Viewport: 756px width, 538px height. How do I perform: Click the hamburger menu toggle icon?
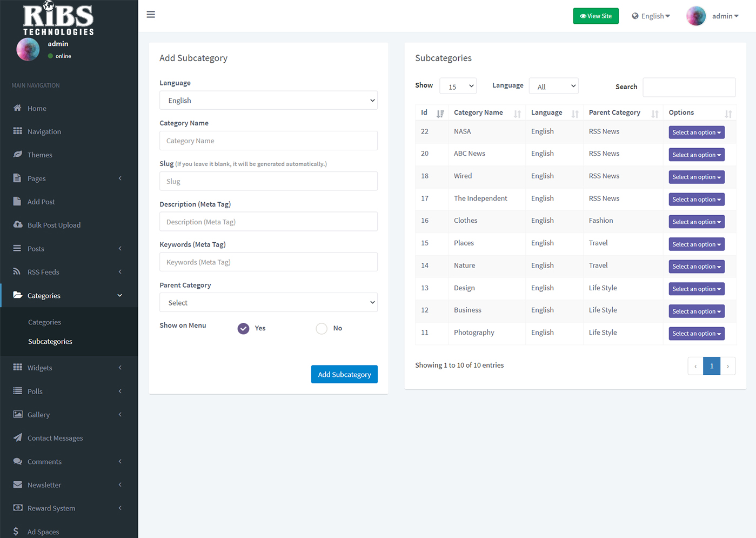tap(151, 15)
